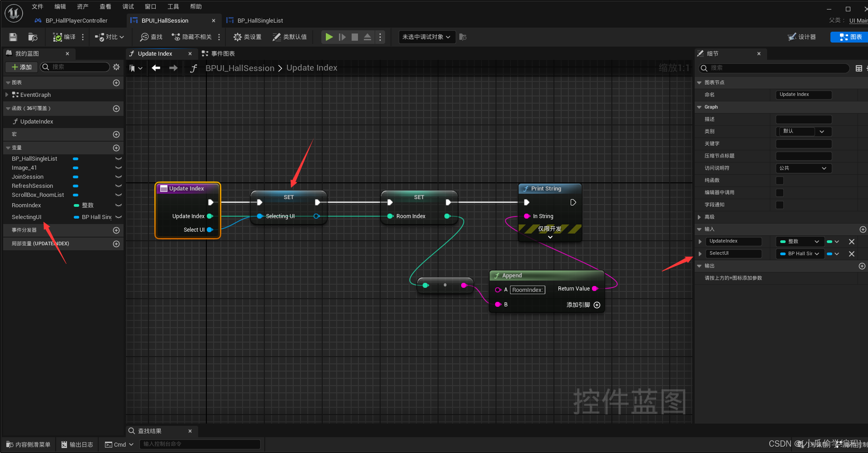Open the Find search tool
The width and height of the screenshot is (868, 453).
point(151,37)
